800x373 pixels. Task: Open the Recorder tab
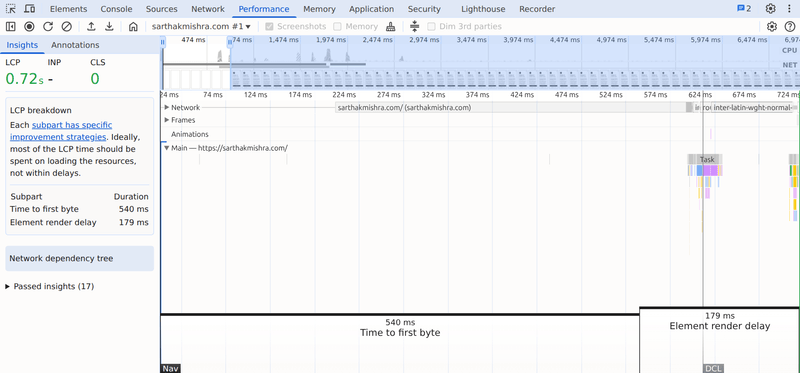[x=537, y=9]
